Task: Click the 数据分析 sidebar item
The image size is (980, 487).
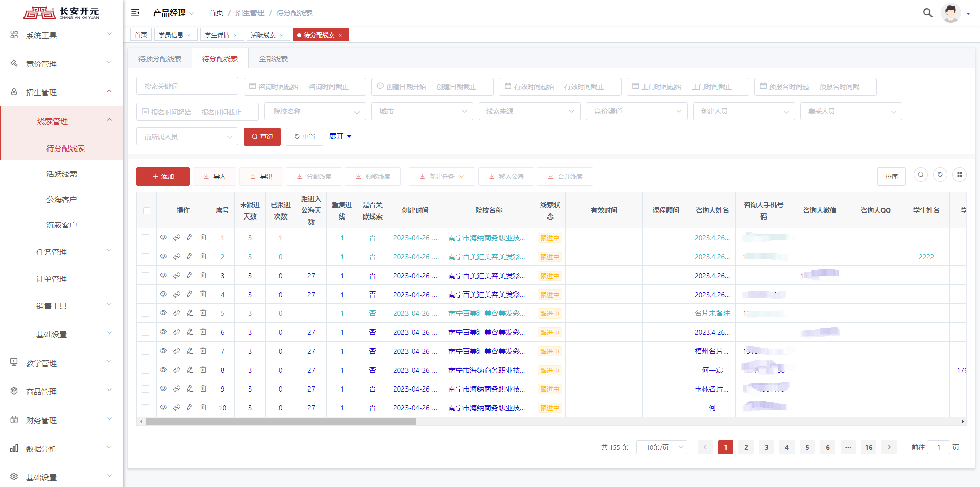Action: click(x=61, y=449)
